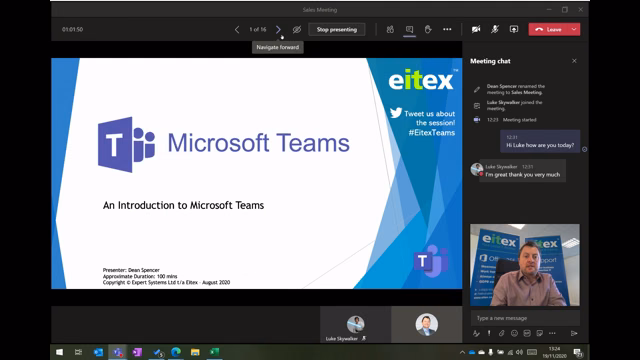
Task: Send the chat message
Action: pyautogui.click(x=574, y=333)
